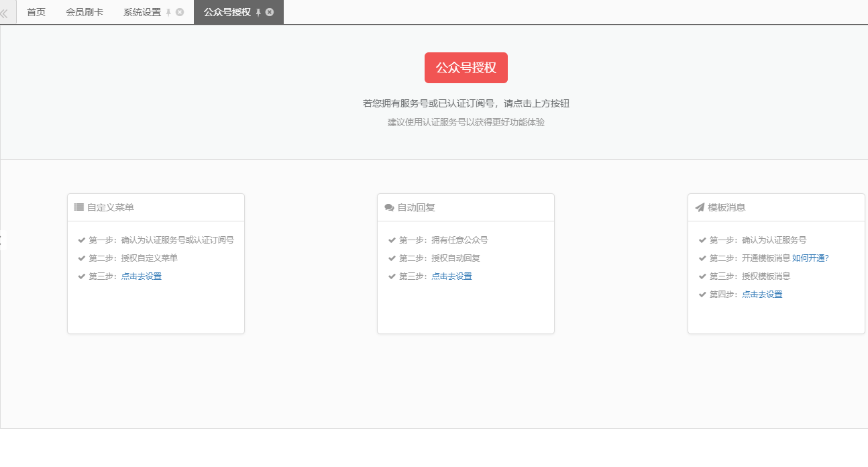Open 点击去设置 link in 自定义菜单 card
The height and width of the screenshot is (467, 868).
coord(141,276)
